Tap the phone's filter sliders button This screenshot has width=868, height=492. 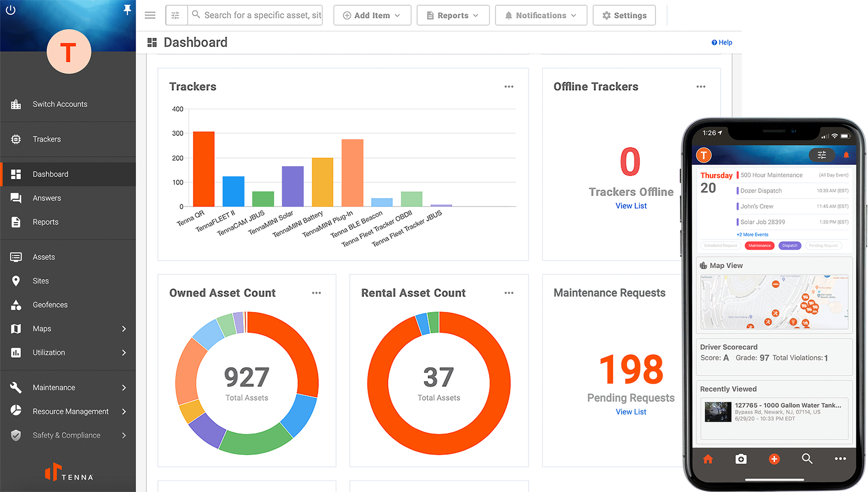[x=822, y=155]
